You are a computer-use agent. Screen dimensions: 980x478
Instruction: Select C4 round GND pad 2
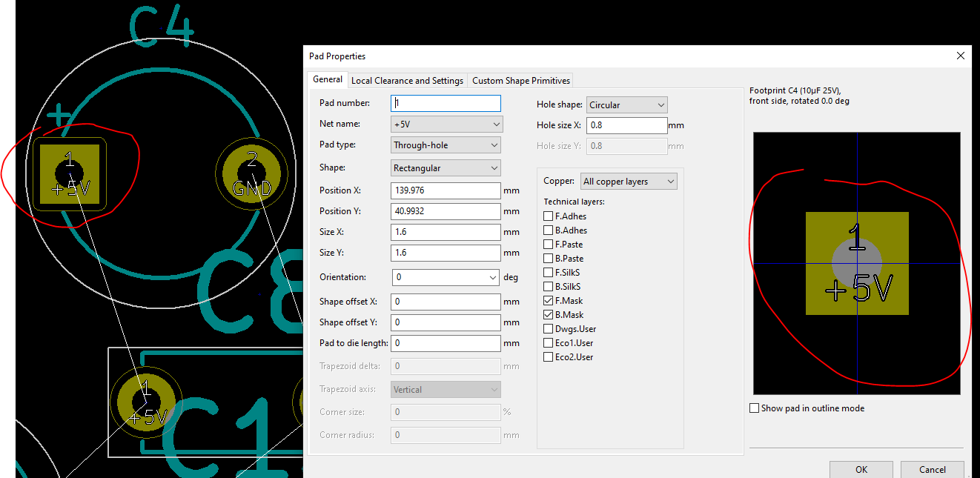pyautogui.click(x=251, y=174)
